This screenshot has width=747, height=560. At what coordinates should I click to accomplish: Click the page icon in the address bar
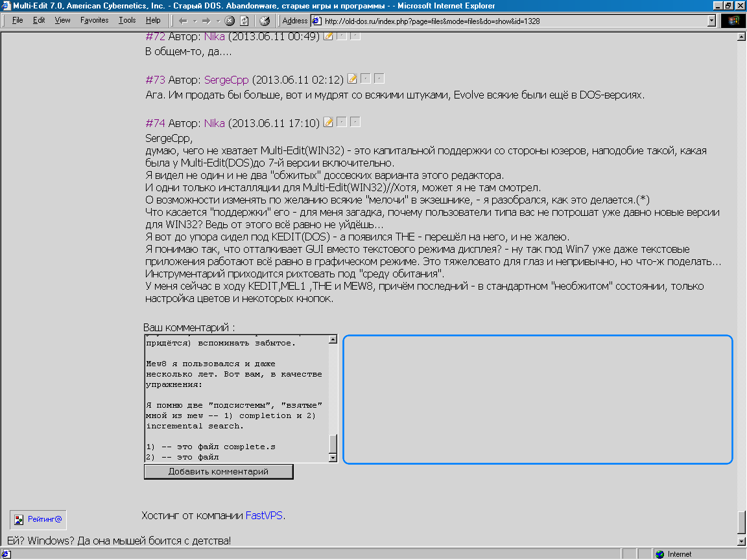coord(316,21)
